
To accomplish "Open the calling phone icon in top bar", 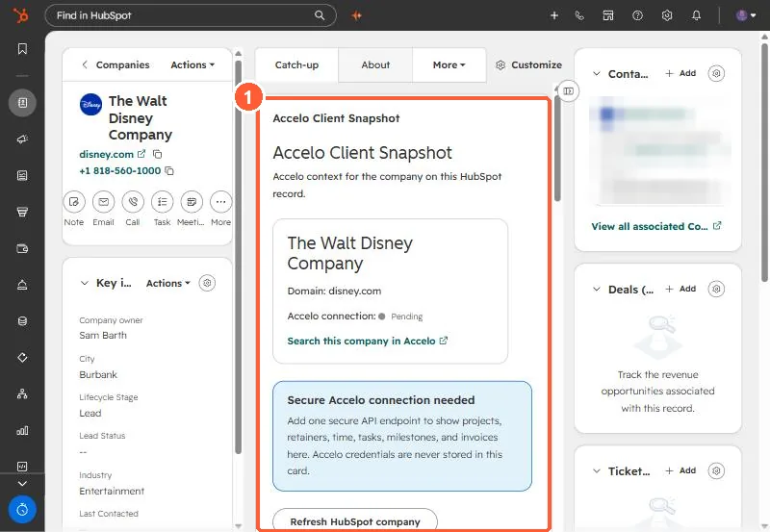I will click(579, 15).
